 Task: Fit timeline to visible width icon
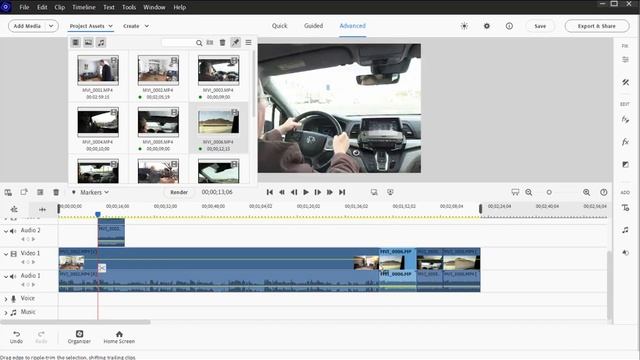tap(515, 192)
